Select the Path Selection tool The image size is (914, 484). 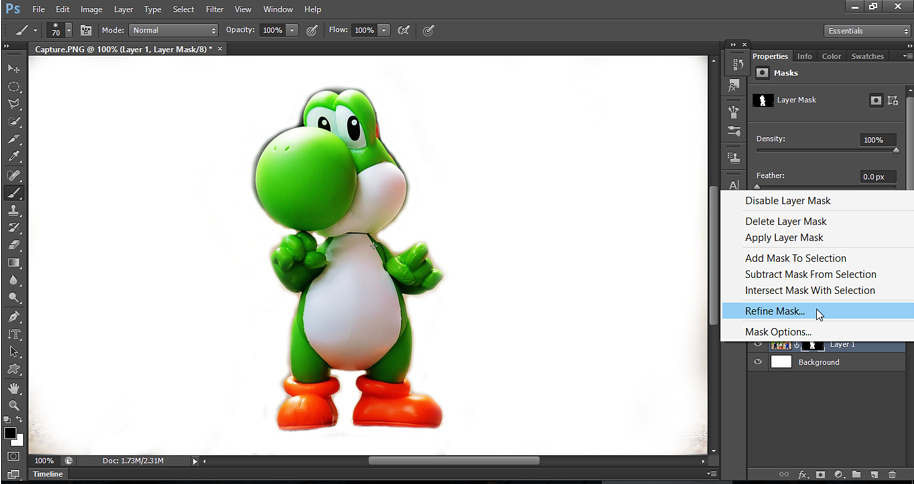click(13, 352)
